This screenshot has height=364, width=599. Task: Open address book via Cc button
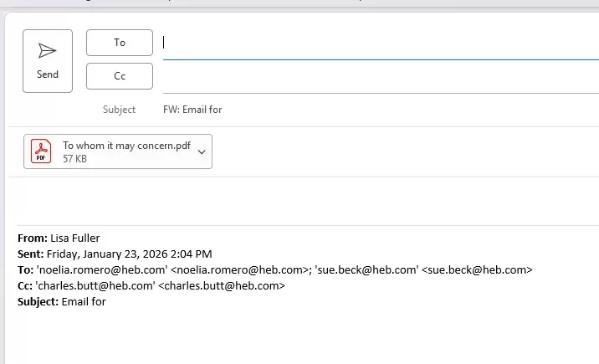[x=120, y=76]
